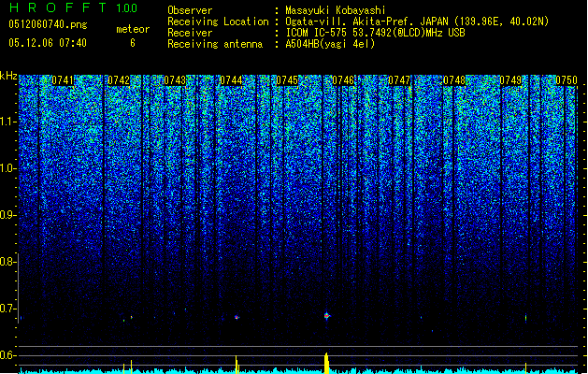Click the date stamp 05.12.06 07:40
This screenshot has width=588, height=374.
48,43
